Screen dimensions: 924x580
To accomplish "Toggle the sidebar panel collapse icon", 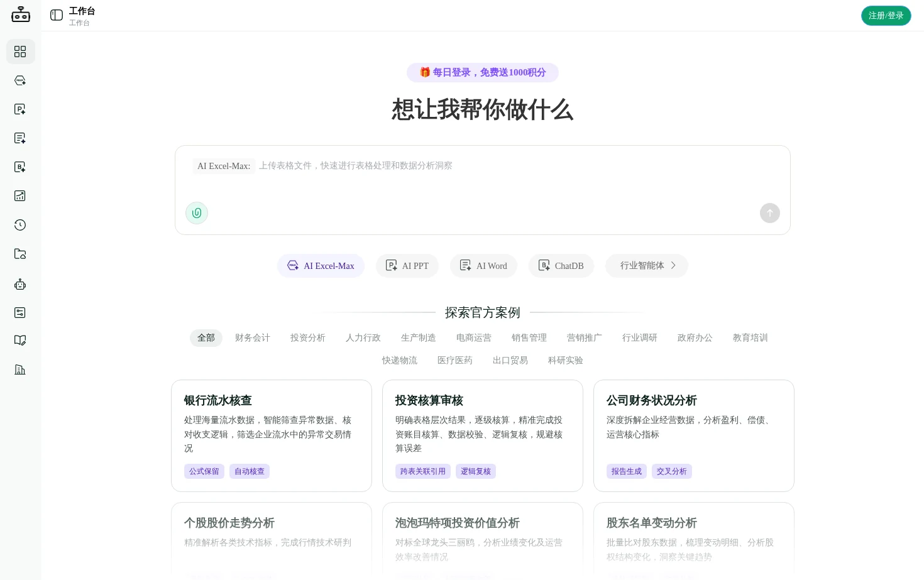I will tap(57, 15).
